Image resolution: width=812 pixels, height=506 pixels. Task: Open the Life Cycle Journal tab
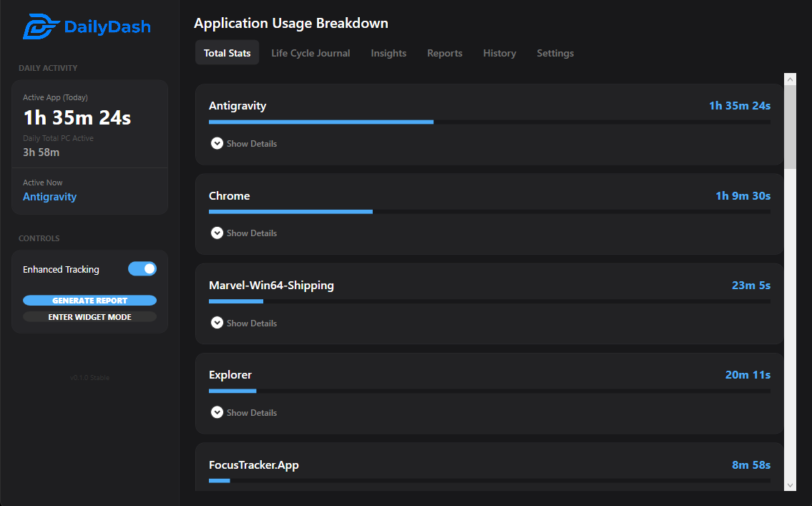(310, 53)
